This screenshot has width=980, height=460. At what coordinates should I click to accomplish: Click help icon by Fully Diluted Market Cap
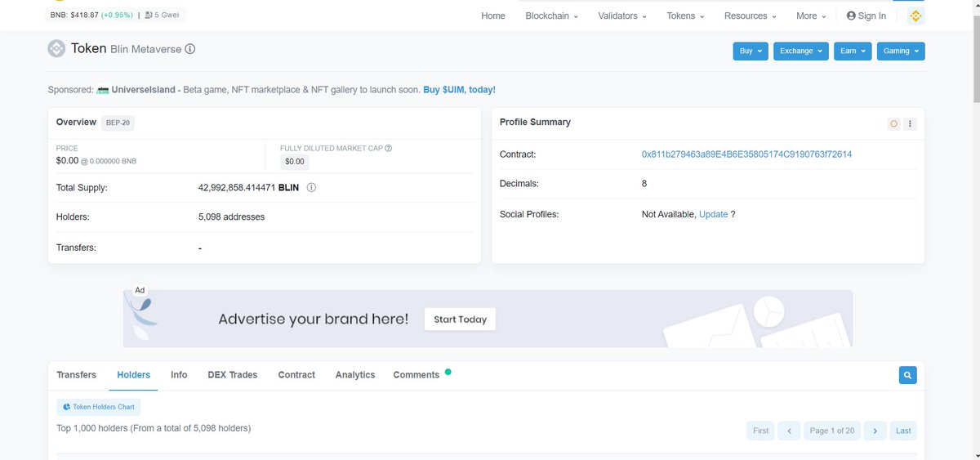(388, 148)
